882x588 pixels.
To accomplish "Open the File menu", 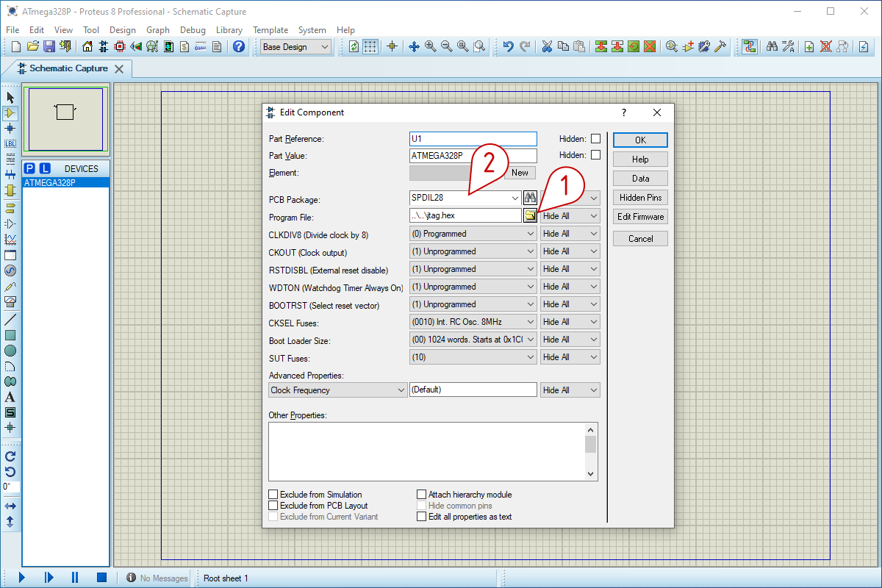I will 12,30.
